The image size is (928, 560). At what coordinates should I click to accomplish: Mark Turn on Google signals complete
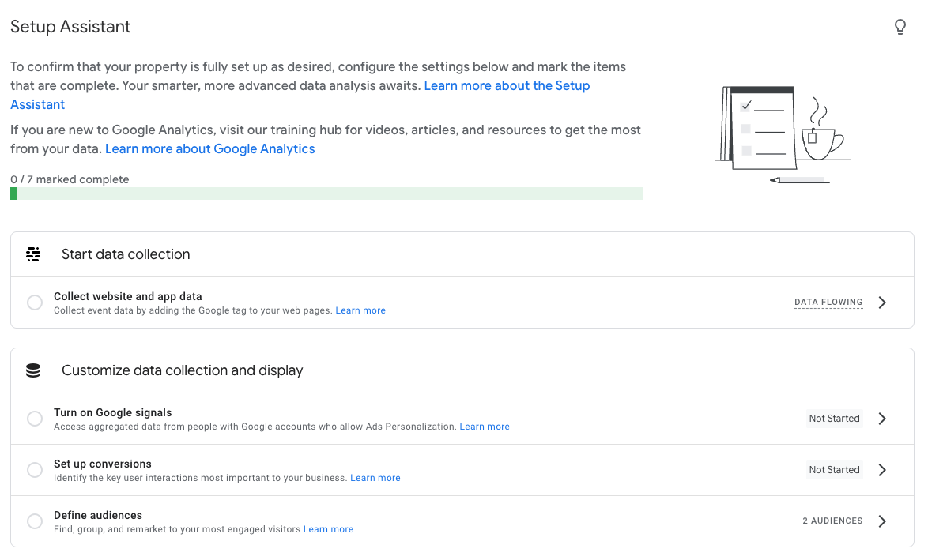pos(35,419)
